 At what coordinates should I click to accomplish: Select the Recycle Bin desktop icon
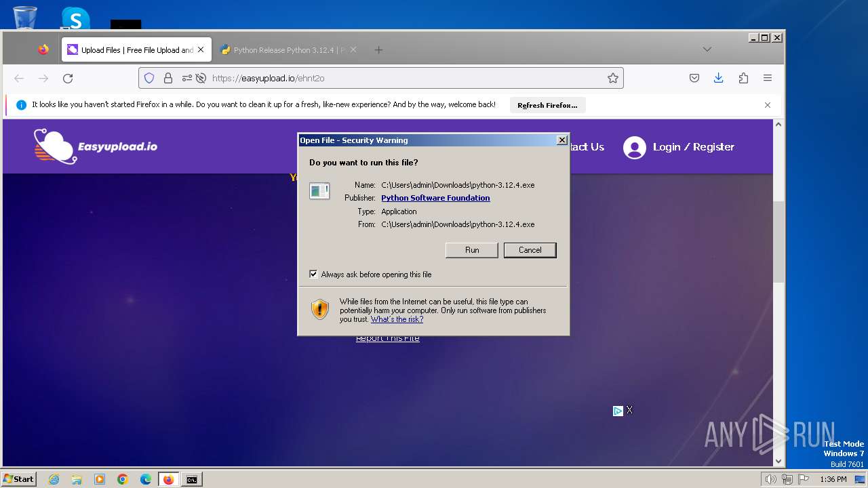[25, 17]
